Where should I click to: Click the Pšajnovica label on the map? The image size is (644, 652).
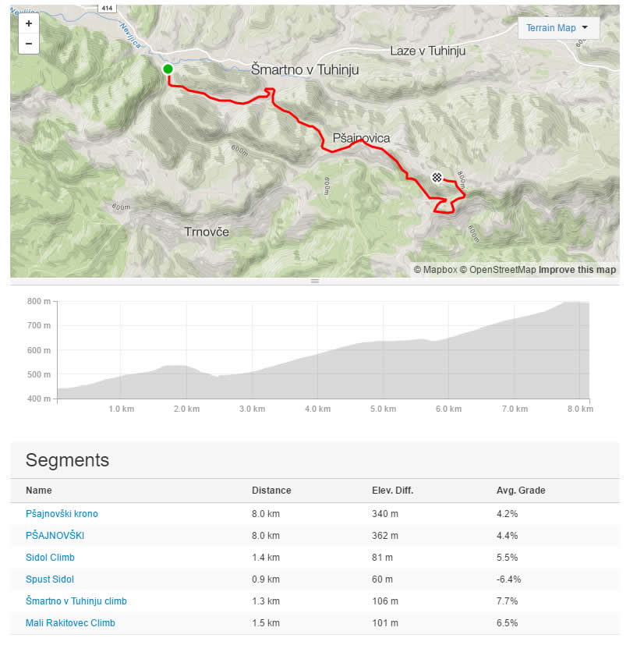[361, 138]
